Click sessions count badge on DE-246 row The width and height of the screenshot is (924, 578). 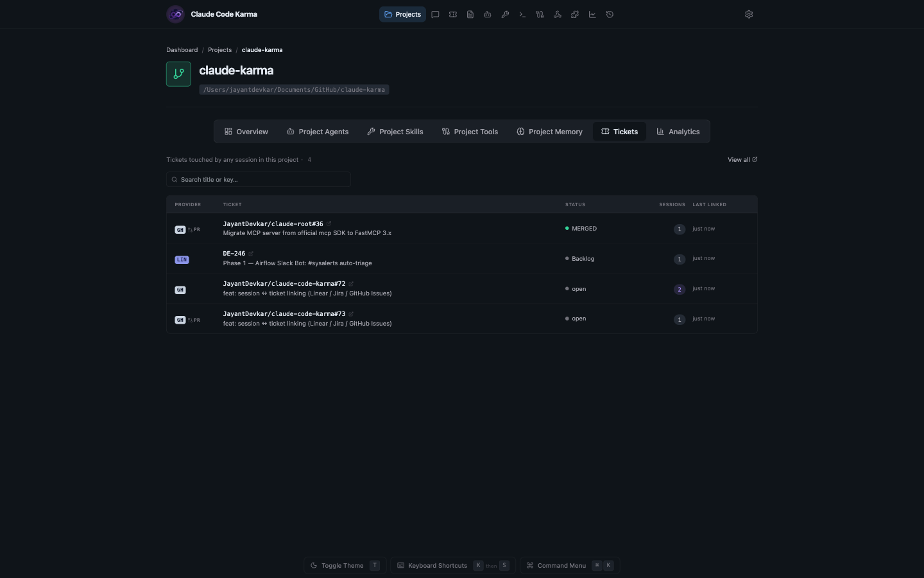click(680, 259)
